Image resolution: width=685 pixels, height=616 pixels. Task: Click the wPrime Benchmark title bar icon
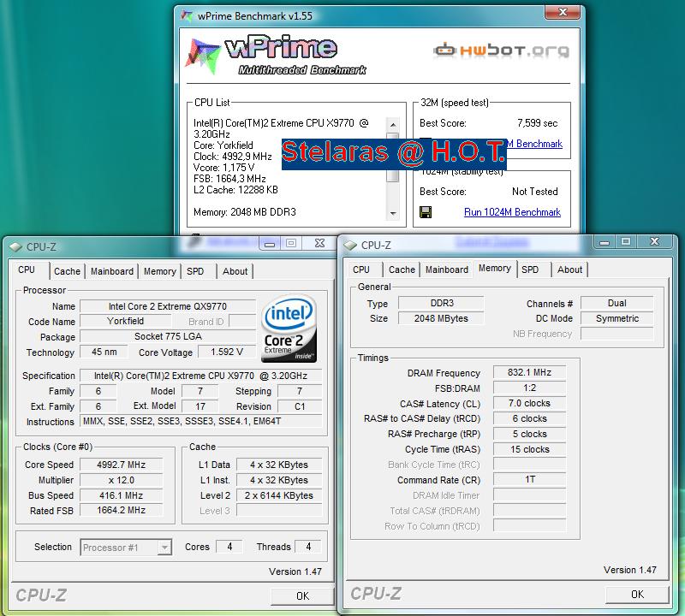(x=187, y=16)
